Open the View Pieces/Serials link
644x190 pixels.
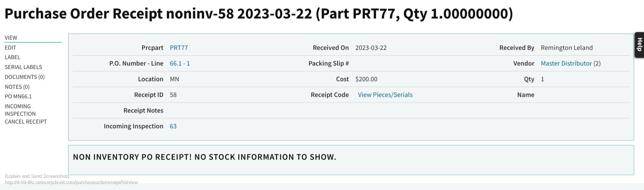click(385, 95)
